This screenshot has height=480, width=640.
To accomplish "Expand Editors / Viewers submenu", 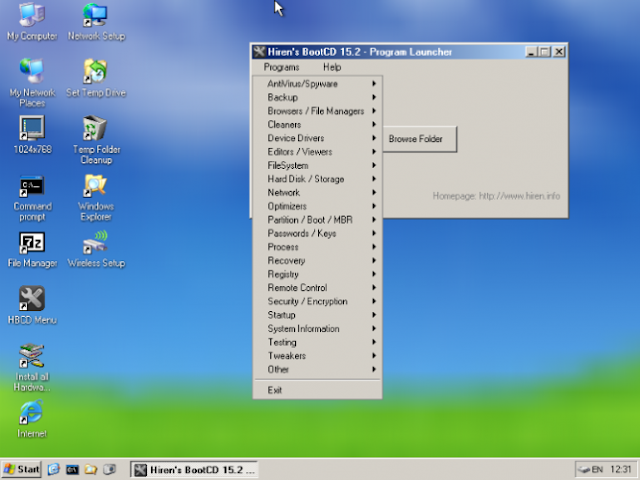I will 318,152.
